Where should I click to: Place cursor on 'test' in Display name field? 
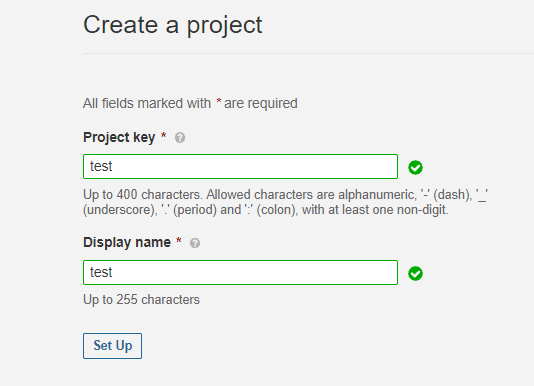(101, 273)
